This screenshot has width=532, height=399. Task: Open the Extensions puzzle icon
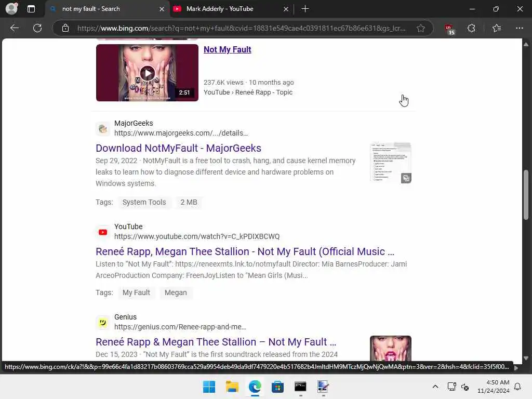click(471, 28)
